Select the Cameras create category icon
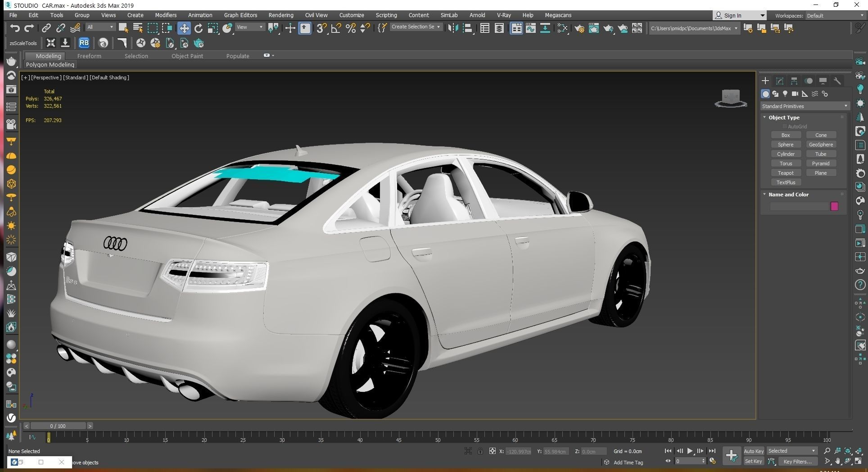 point(795,94)
